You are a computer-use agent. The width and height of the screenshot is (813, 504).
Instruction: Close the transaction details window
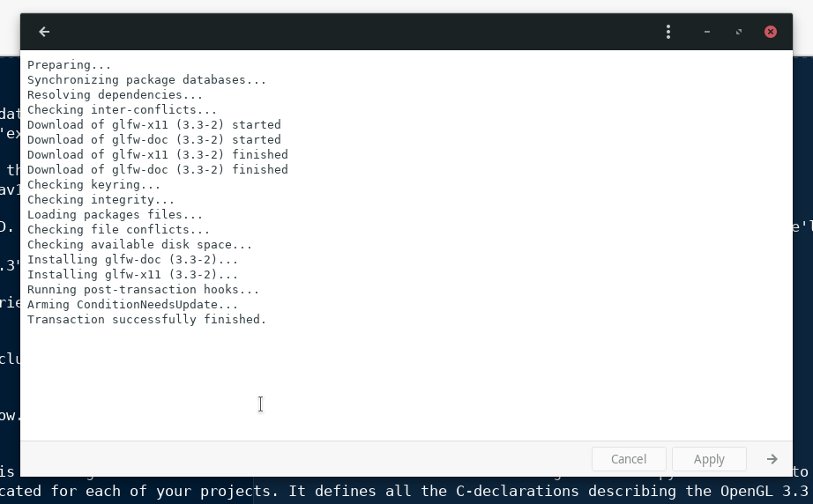(771, 32)
